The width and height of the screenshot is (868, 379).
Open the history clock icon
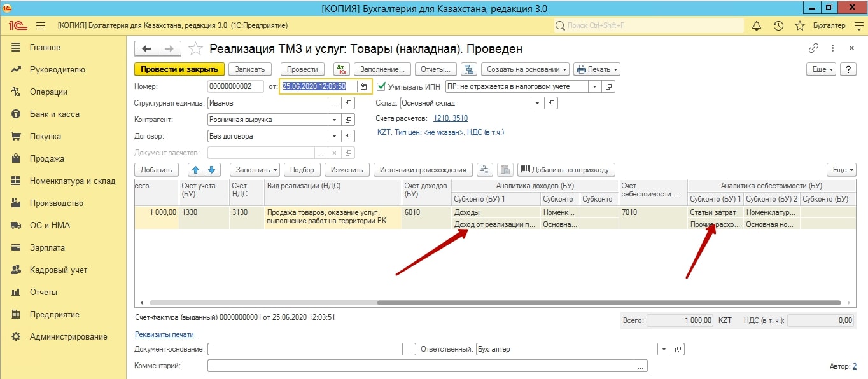[778, 25]
